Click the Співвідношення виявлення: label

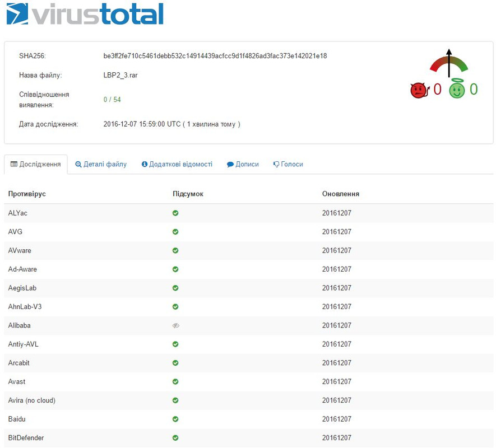[44, 100]
